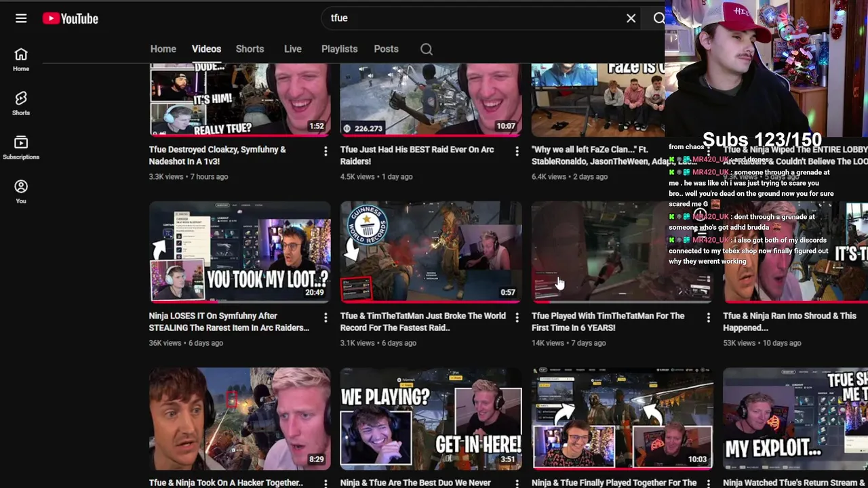Open the Playlists tab
Screen dimensions: 868x488
tap(339, 49)
